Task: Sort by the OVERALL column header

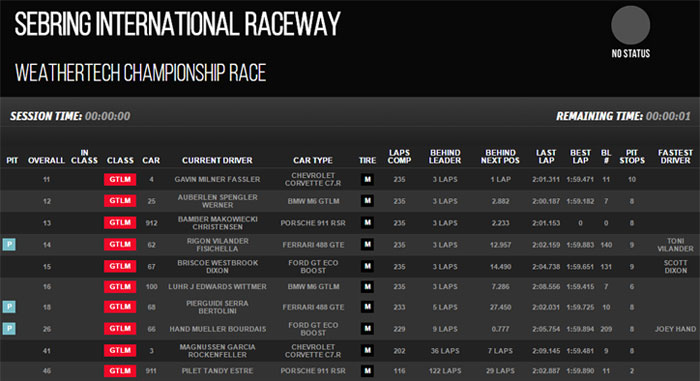Action: [x=46, y=160]
